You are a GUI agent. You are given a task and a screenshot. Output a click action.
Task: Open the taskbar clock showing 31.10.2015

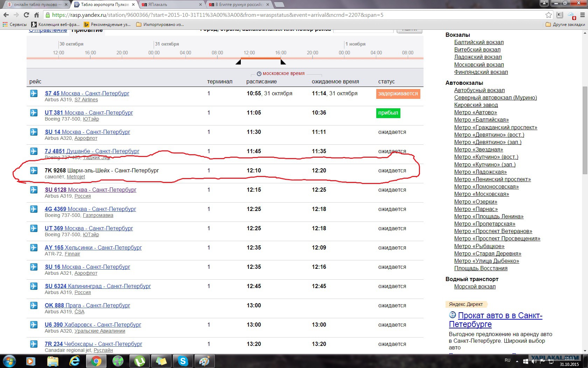click(569, 361)
